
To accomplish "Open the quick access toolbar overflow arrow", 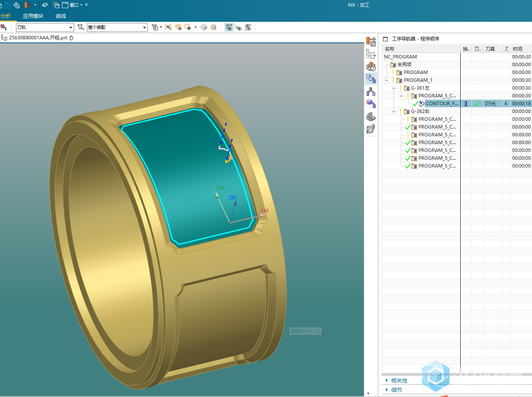I will click(x=86, y=5).
